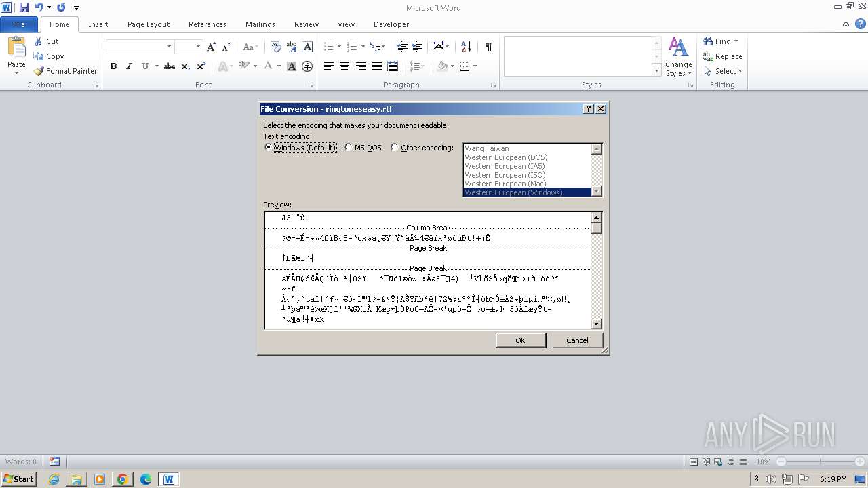Click the Replace command
Screen dimensions: 868x488
723,56
